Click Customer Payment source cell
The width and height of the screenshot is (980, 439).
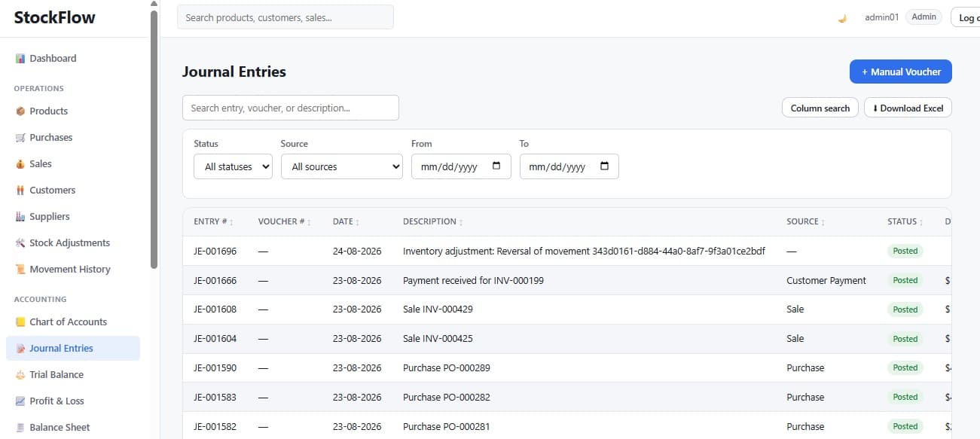826,281
